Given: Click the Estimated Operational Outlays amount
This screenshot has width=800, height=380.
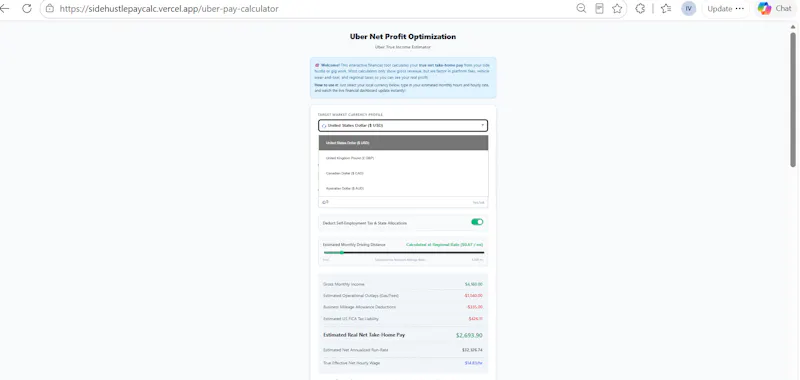Looking at the screenshot, I should coord(473,296).
